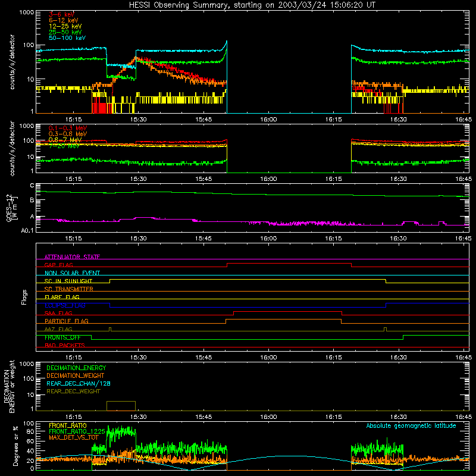The image size is (476, 476).
Task: Pick the NON_SOLAR_EVENT flag label
Action: tap(72, 273)
